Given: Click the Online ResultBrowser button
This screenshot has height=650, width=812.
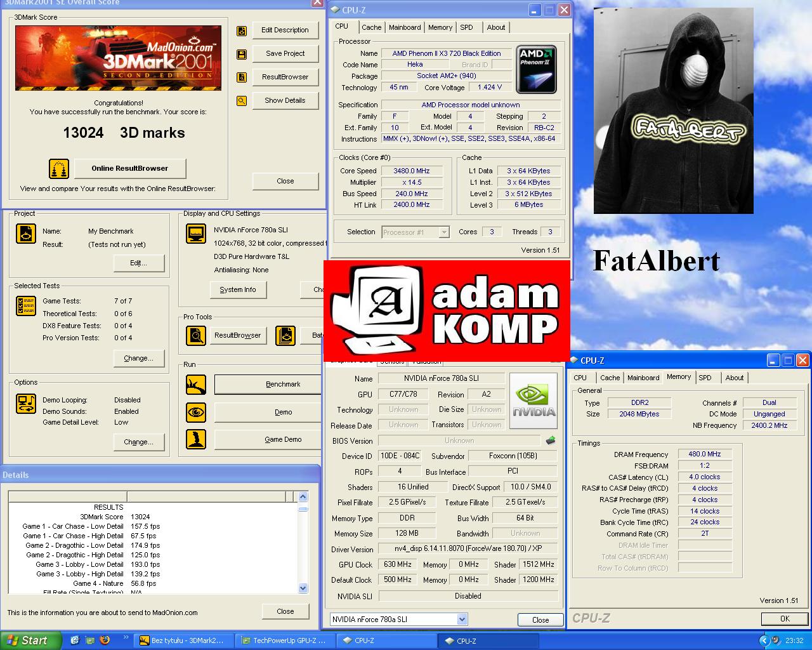Looking at the screenshot, I should coord(130,168).
